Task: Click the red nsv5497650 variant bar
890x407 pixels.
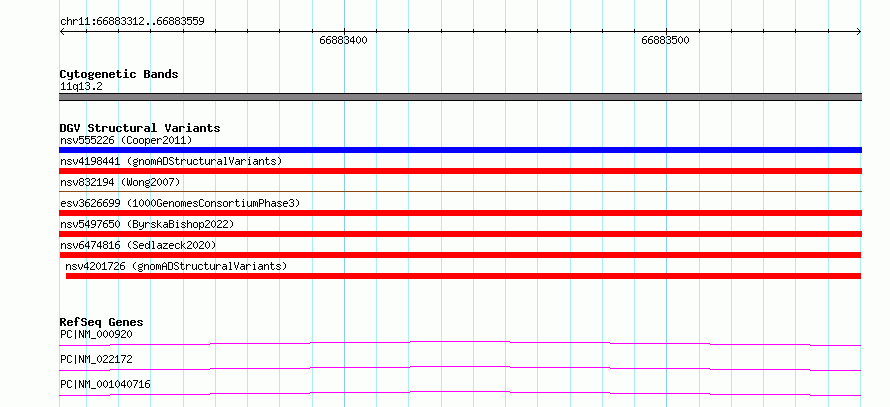Action: [x=460, y=234]
